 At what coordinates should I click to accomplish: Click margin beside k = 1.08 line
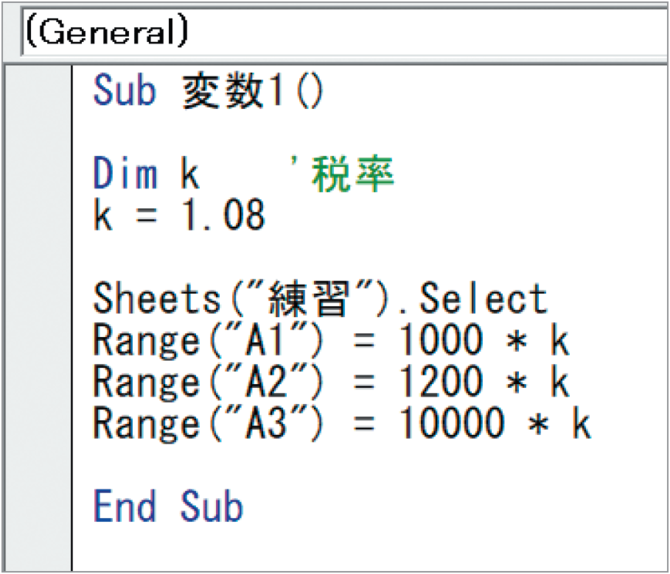point(39,215)
